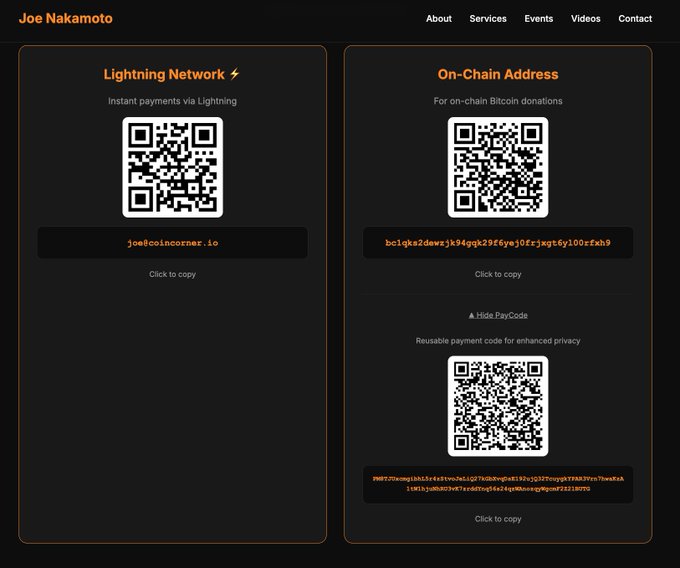
Task: Go to the About page
Action: [x=438, y=19]
